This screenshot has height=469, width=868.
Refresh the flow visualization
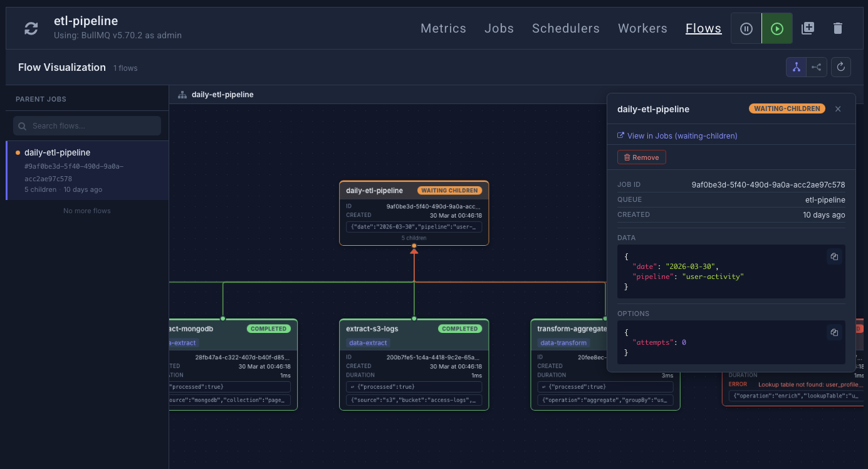(x=841, y=67)
